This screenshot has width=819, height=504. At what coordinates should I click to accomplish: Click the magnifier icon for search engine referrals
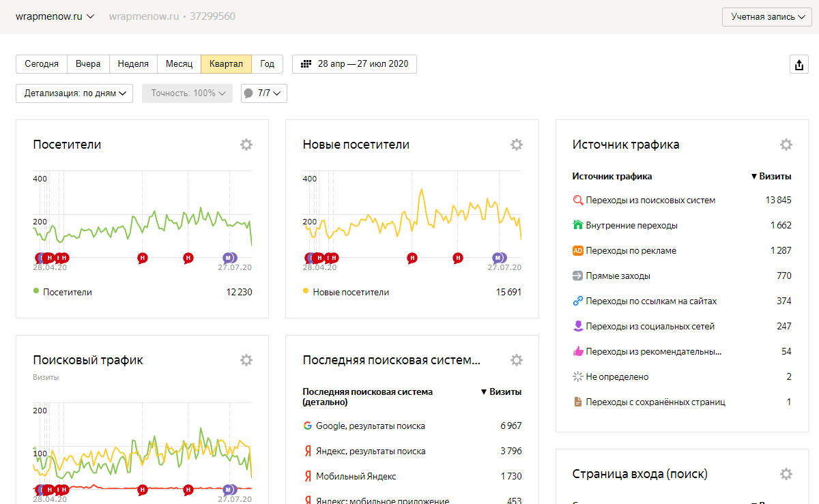click(x=578, y=201)
